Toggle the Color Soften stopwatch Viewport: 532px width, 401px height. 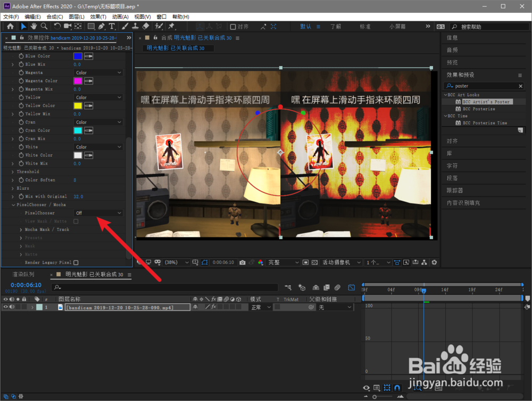21,180
